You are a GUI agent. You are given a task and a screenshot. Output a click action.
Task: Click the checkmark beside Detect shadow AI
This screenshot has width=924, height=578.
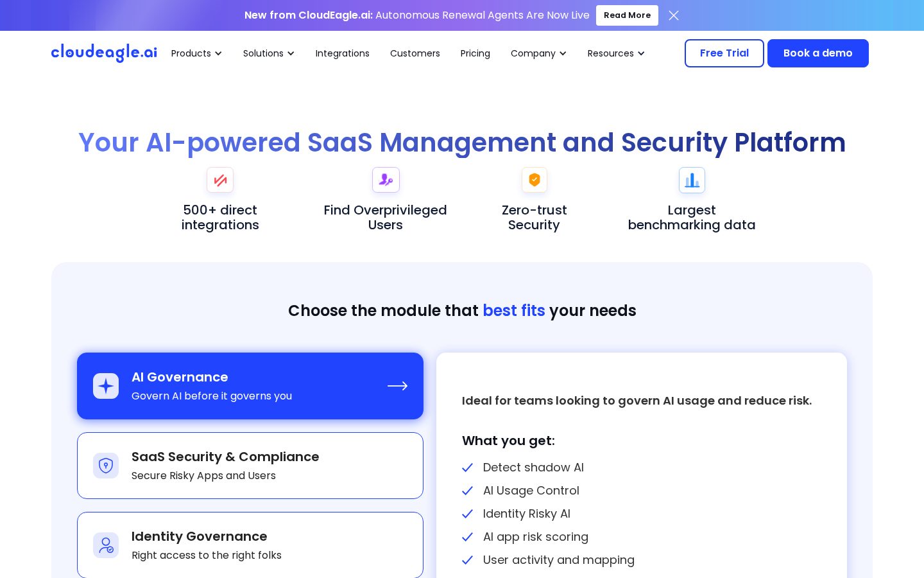click(x=468, y=468)
